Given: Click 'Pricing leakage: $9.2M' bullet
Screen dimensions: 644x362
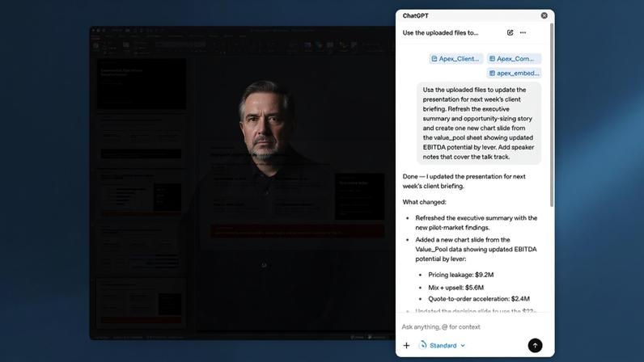Looking at the screenshot, I should point(461,275).
